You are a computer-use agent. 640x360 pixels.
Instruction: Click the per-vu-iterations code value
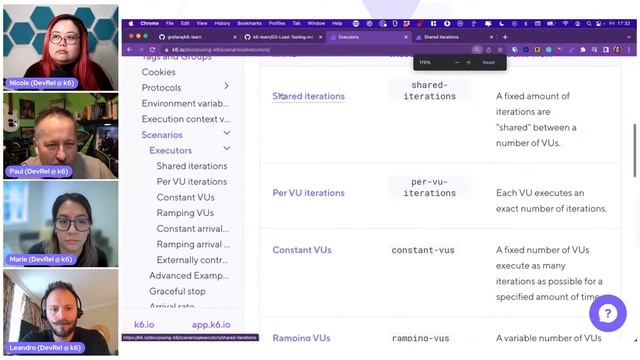pyautogui.click(x=429, y=187)
